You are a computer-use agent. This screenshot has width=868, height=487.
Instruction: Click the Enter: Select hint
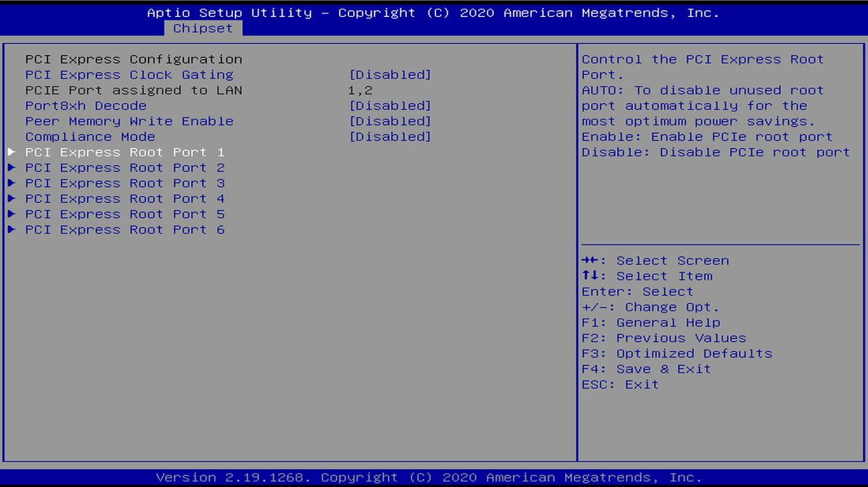click(x=638, y=292)
